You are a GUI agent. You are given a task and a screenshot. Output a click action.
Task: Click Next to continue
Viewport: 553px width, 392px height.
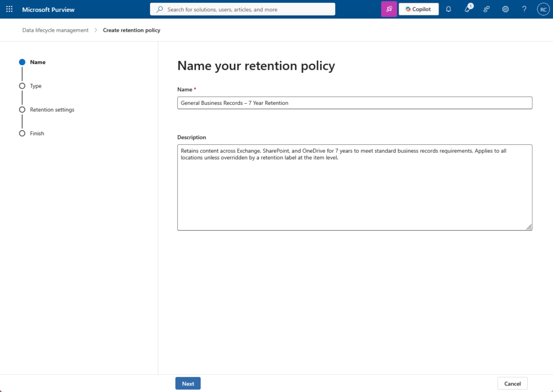(x=188, y=383)
